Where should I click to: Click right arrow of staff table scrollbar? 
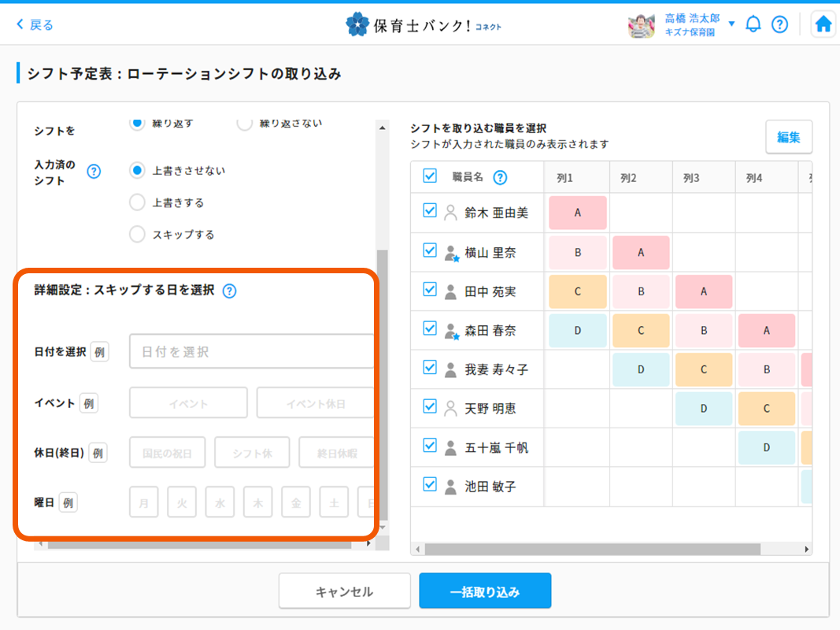[x=807, y=549]
